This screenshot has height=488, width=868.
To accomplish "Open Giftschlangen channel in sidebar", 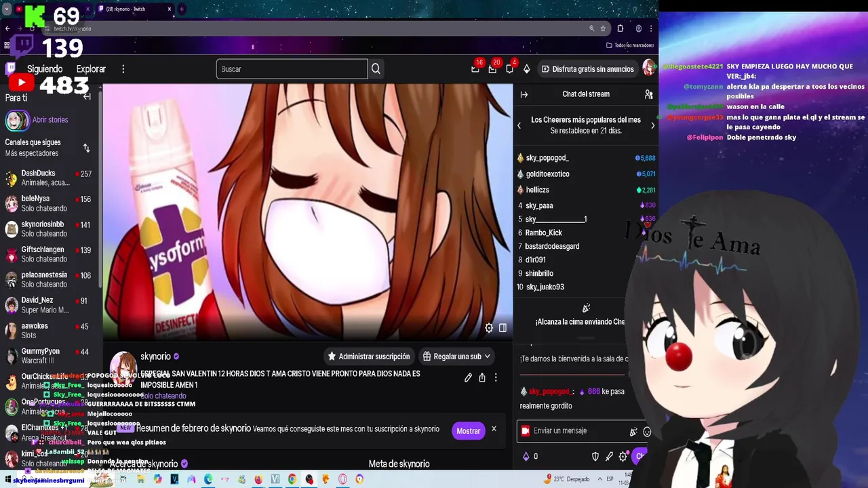I will (47, 254).
